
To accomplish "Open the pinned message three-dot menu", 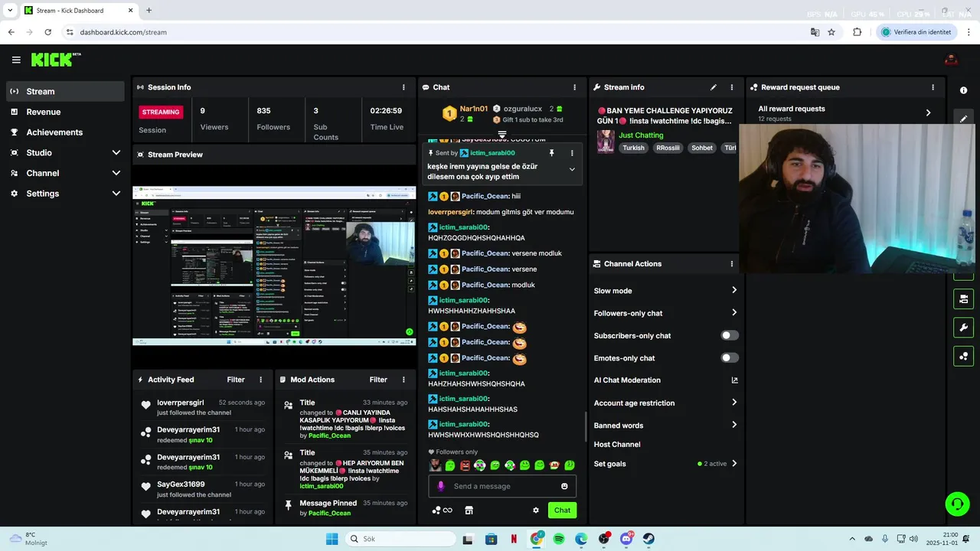I will 571,153.
